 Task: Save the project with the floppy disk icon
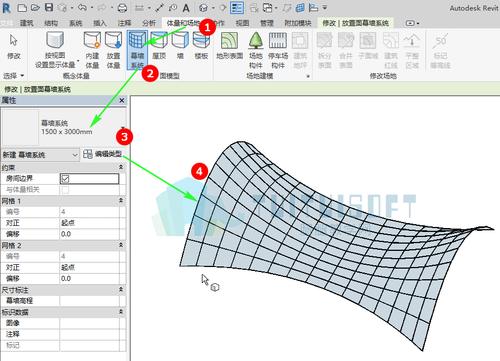49,8
